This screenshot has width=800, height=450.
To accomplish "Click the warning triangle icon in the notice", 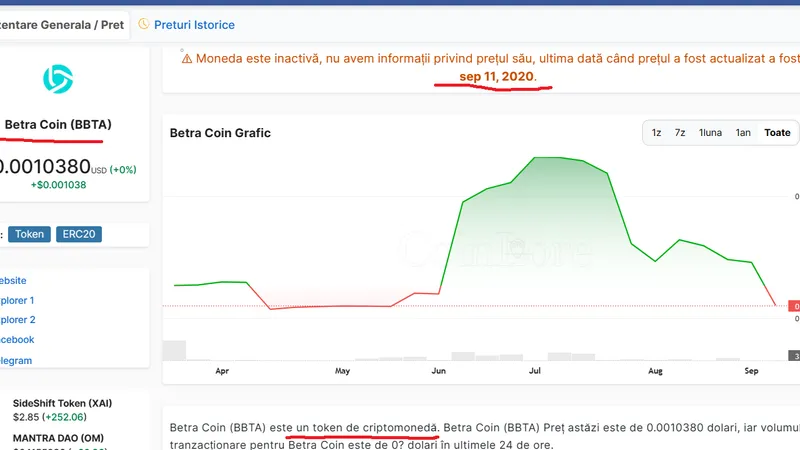I will click(x=187, y=59).
